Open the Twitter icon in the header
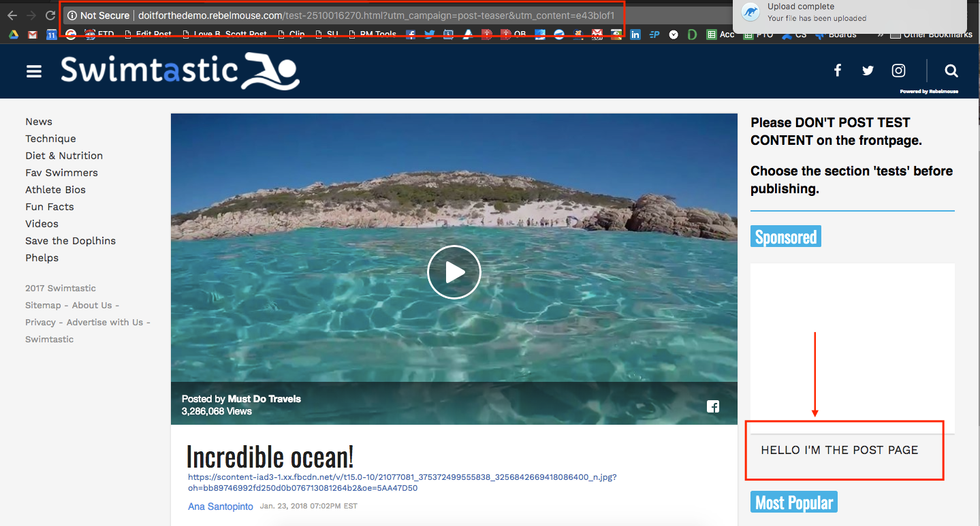Viewport: 980px width, 526px height. (868, 70)
